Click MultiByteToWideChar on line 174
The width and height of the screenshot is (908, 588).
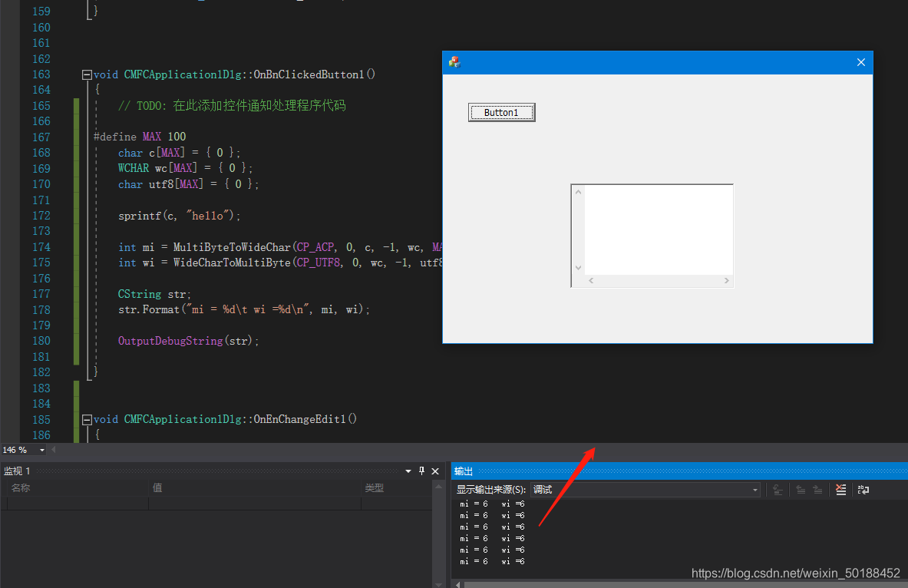point(232,247)
